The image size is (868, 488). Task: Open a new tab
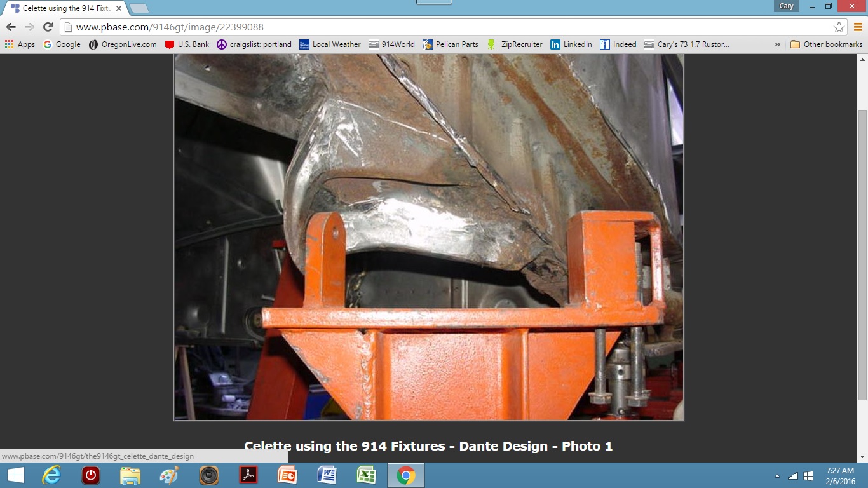click(x=139, y=8)
